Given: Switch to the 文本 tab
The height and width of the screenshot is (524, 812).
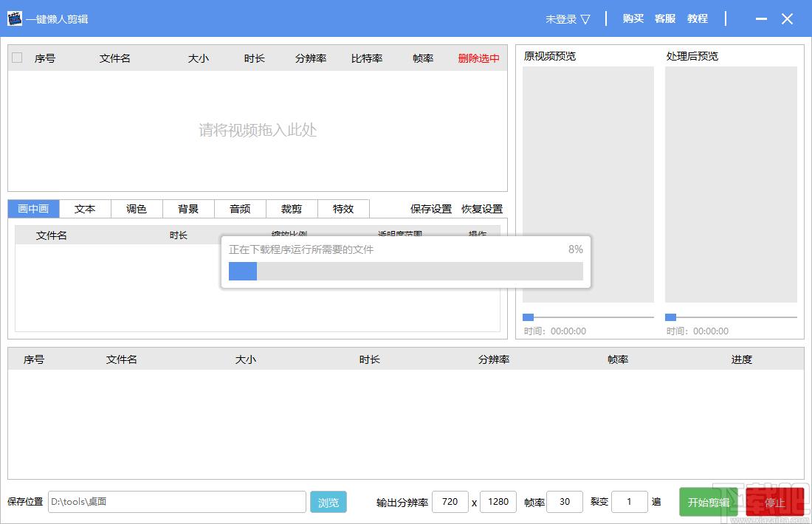Looking at the screenshot, I should (85, 209).
